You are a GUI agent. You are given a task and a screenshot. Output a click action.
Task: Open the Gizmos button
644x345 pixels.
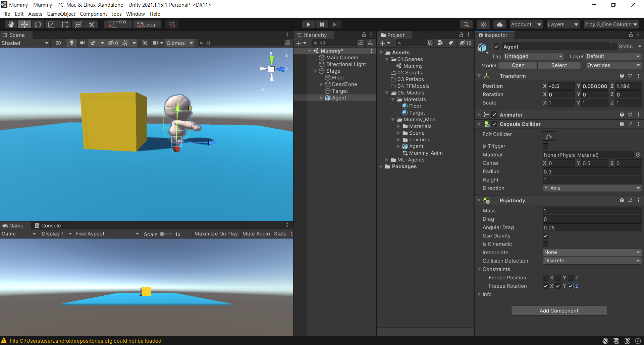point(176,43)
